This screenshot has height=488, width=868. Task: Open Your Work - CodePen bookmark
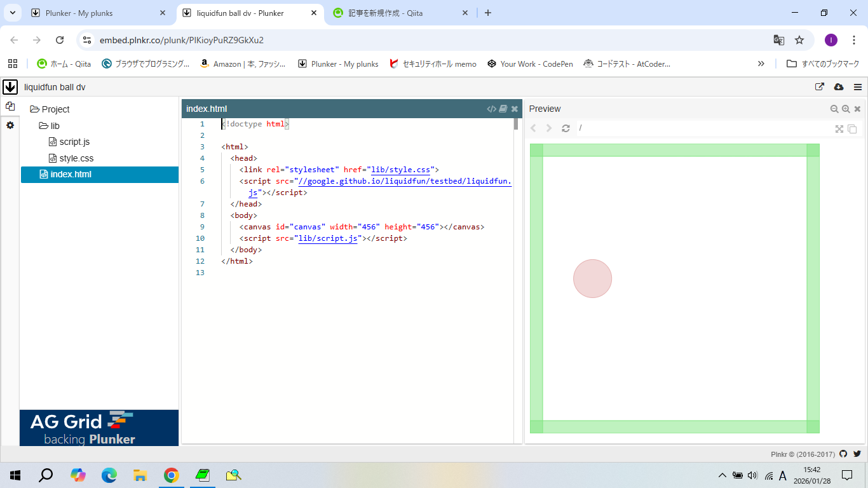coord(530,64)
